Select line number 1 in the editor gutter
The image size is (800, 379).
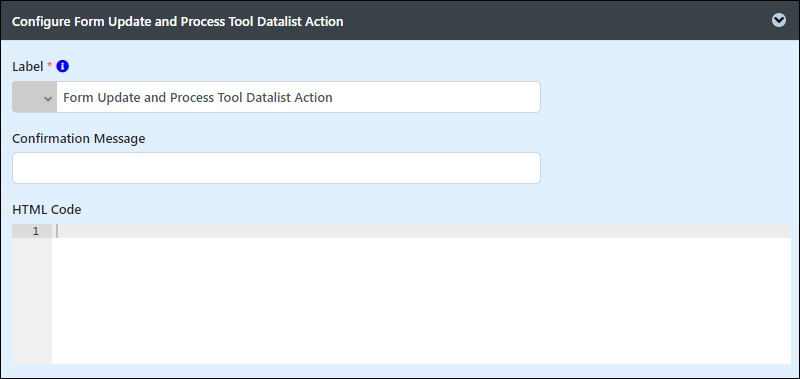point(35,231)
